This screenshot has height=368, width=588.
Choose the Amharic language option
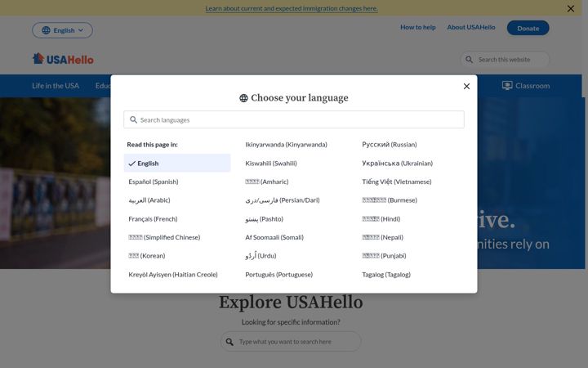[266, 182]
